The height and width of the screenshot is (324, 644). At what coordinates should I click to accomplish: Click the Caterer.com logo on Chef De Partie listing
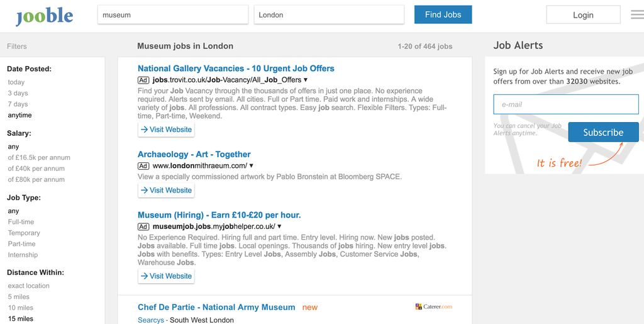(434, 306)
